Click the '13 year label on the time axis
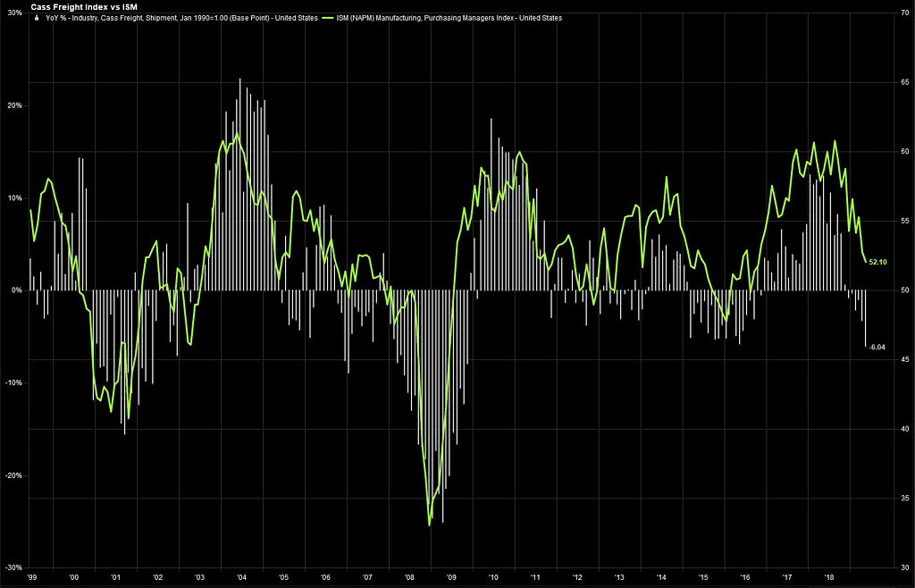Viewport: 915px width, 588px height. 620,577
